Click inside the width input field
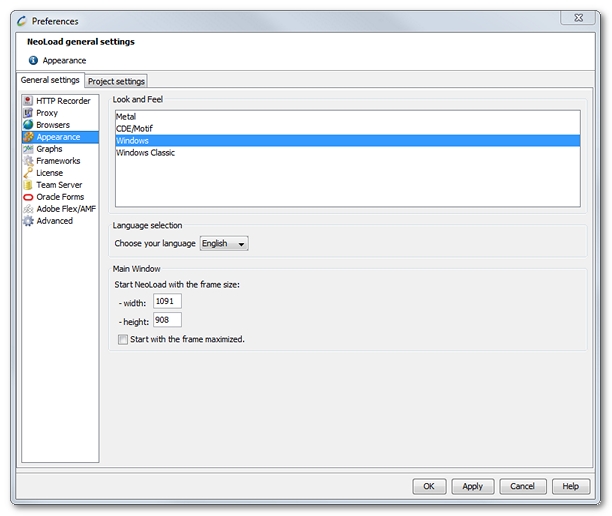 pos(167,301)
